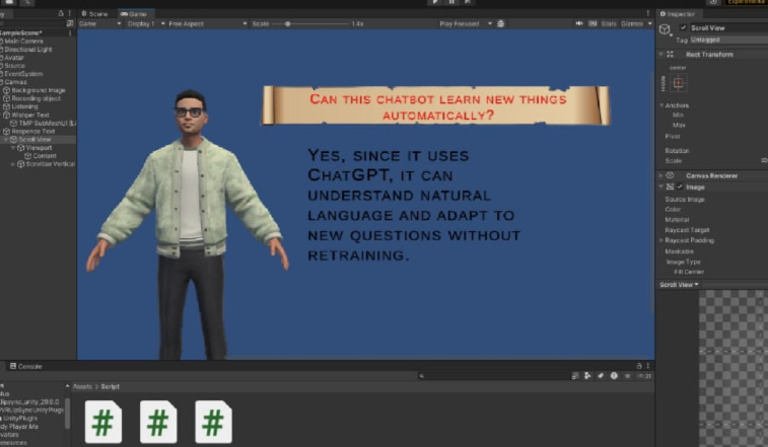This screenshot has width=768, height=447.
Task: Select the first C# script file in Assets
Action: pos(103,422)
